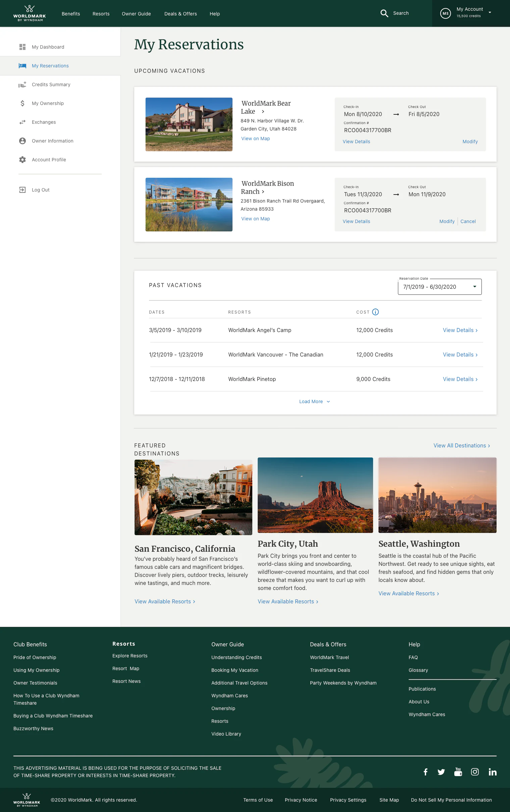Screen dimensions: 510x812
Task: View Available Resorts for Park City
Action: coord(288,602)
